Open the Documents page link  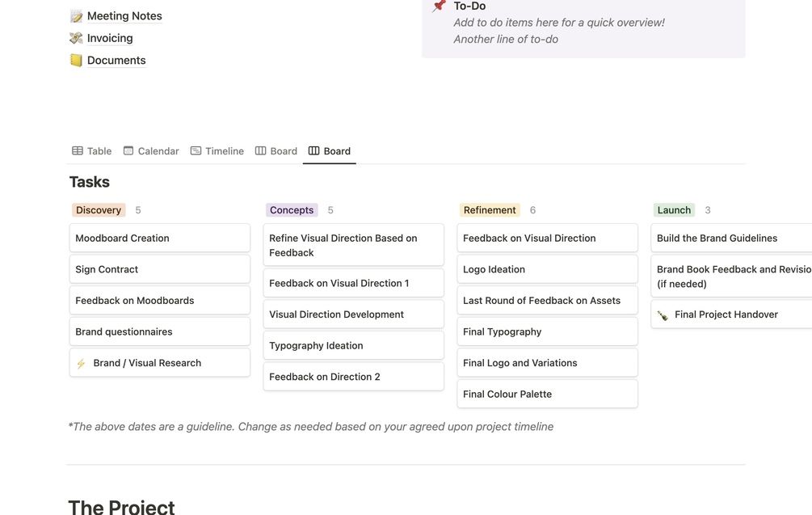pos(116,60)
